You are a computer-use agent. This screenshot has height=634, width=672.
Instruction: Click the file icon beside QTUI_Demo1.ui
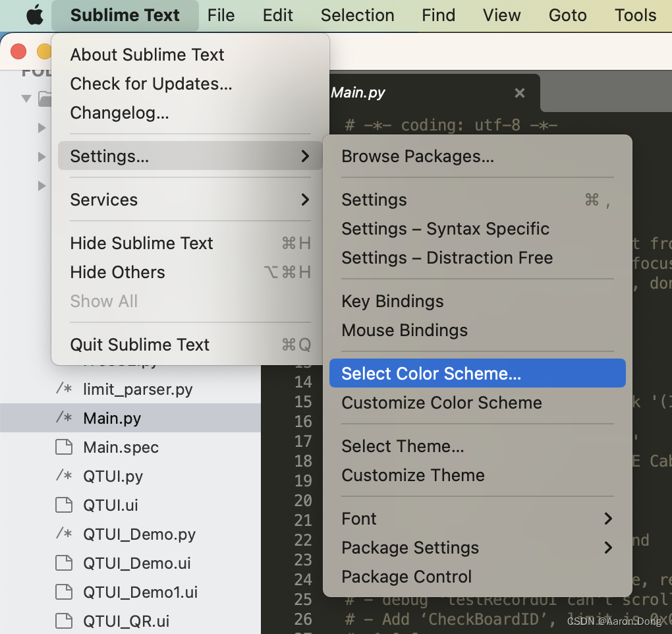tap(64, 592)
